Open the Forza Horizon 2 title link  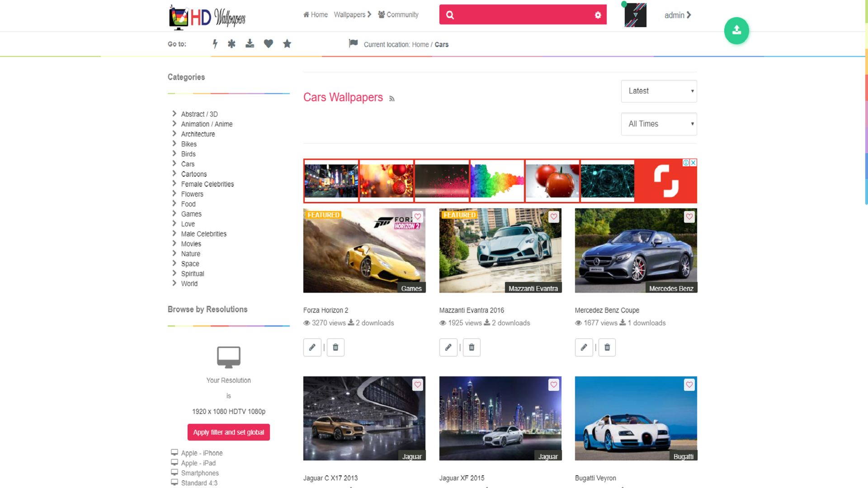pos(325,310)
